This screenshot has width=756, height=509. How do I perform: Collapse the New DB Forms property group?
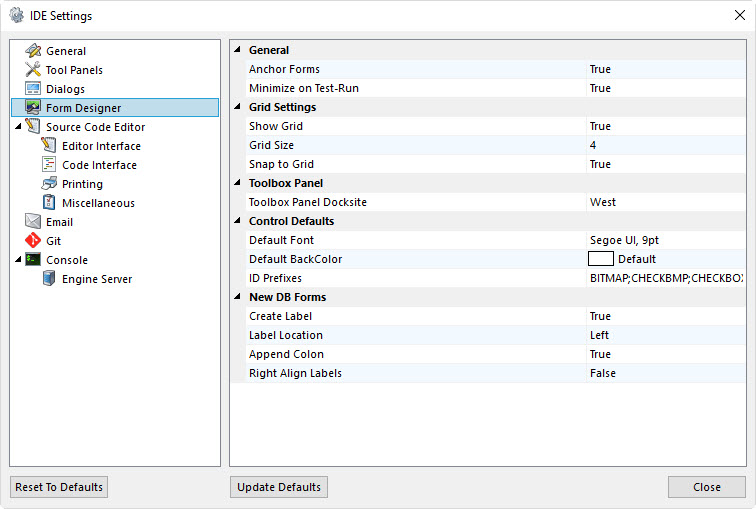click(237, 296)
